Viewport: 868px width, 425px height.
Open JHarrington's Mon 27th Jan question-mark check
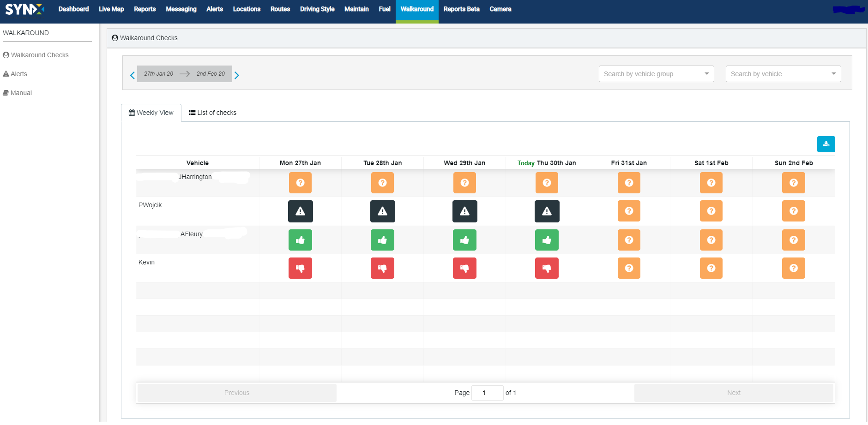pyautogui.click(x=300, y=183)
